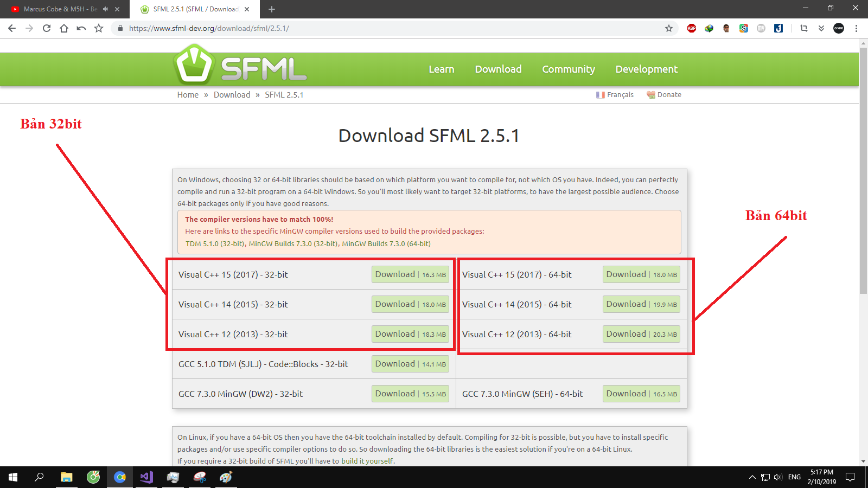
Task: Open Visual Studio from the taskbar
Action: tap(146, 477)
